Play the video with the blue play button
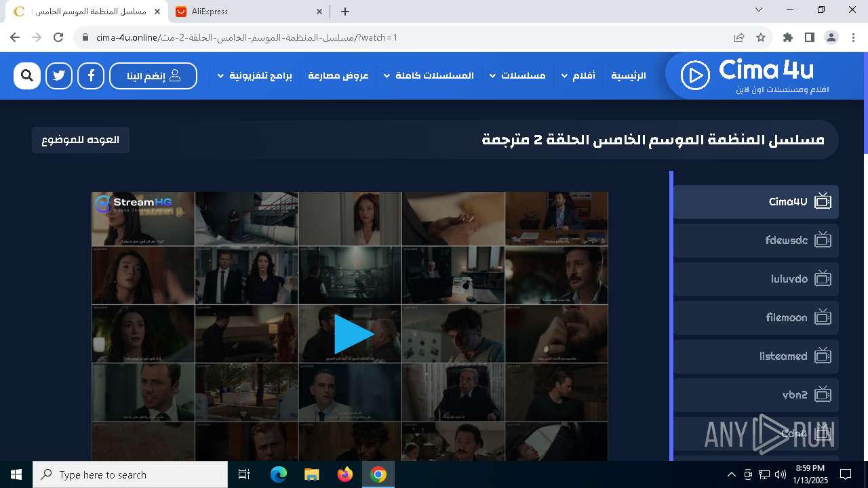The height and width of the screenshot is (488, 868). point(353,334)
